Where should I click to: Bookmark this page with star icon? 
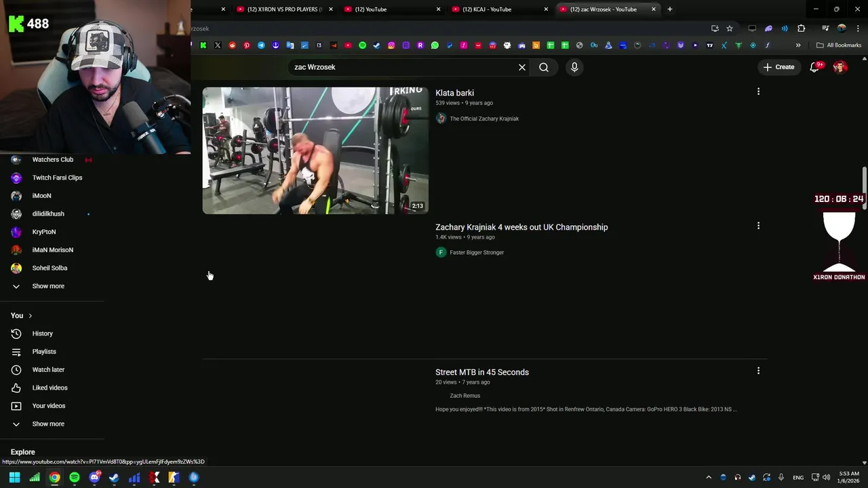[730, 28]
